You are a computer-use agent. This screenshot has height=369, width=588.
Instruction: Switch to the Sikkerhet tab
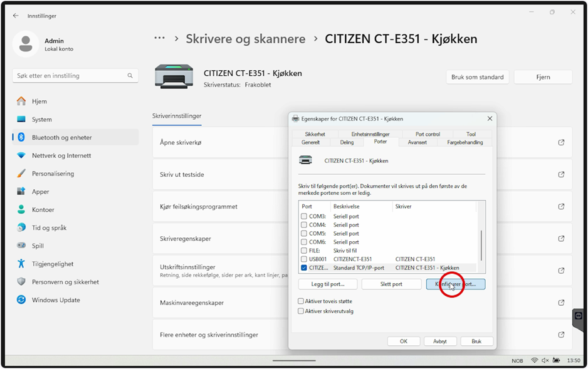coord(315,134)
